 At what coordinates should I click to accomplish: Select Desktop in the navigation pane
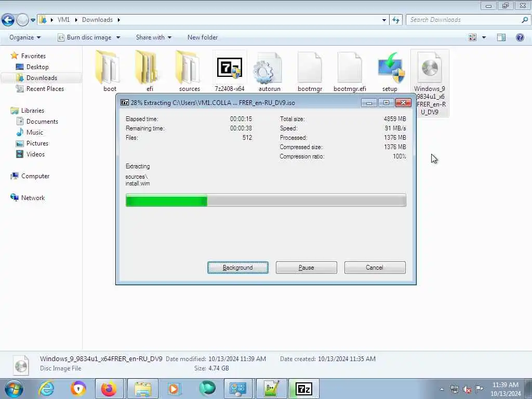(x=37, y=67)
